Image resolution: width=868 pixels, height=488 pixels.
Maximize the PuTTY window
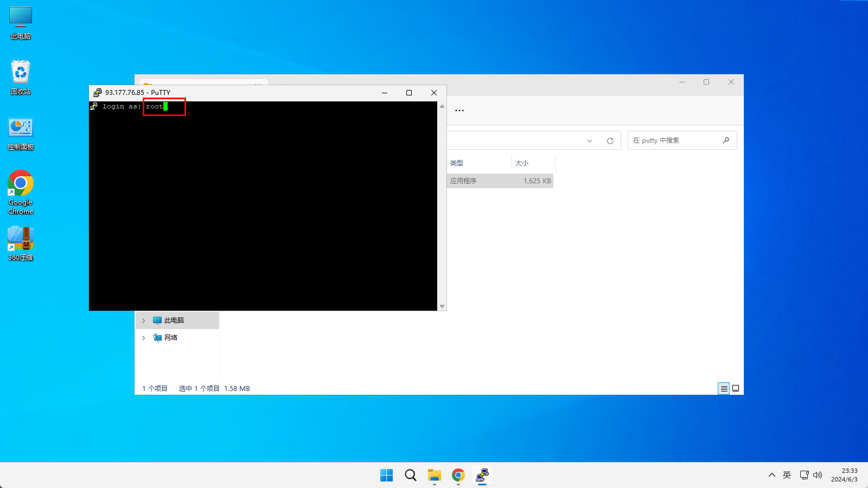[409, 93]
